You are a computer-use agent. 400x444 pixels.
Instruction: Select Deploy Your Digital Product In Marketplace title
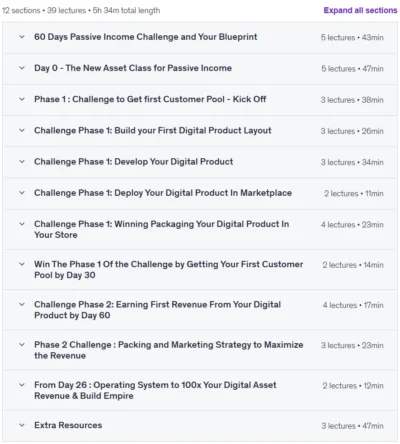[163, 193]
